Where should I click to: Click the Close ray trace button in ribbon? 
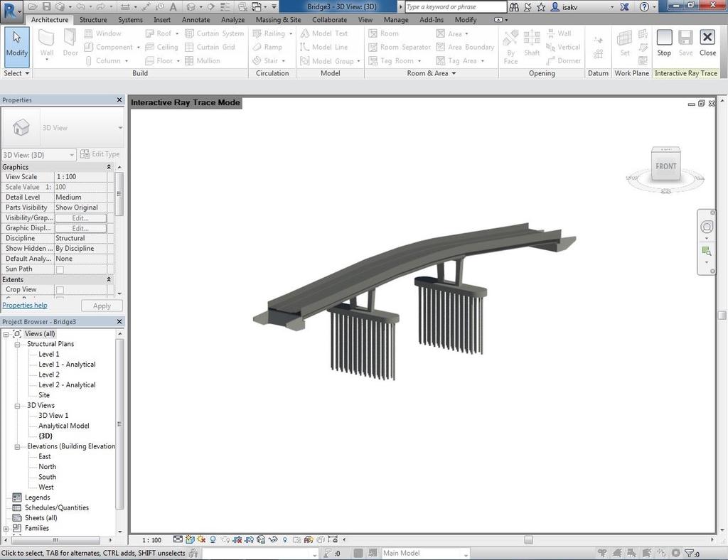pos(707,43)
